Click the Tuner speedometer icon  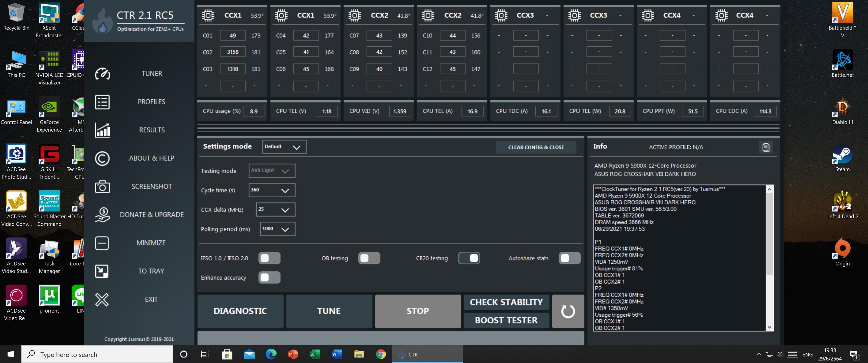[x=102, y=74]
